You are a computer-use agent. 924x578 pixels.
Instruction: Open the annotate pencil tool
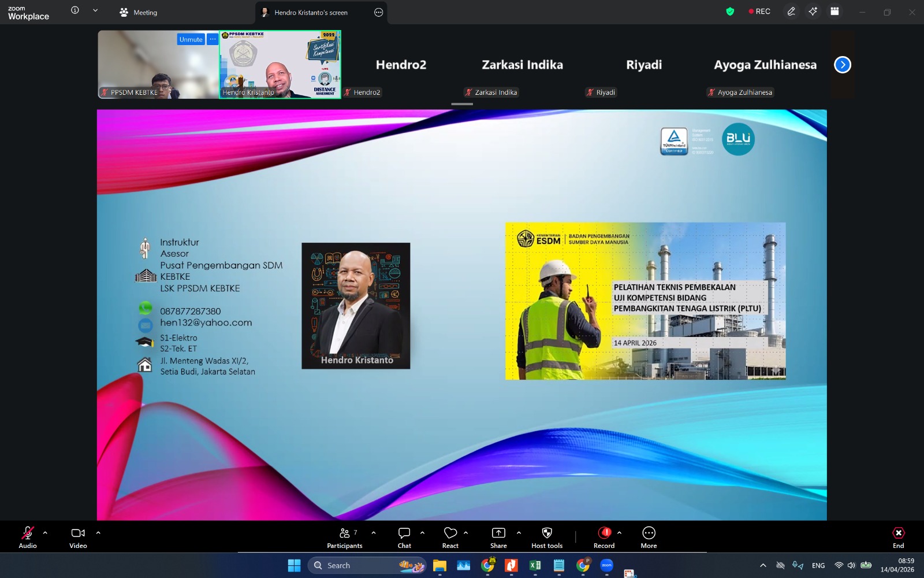click(791, 12)
